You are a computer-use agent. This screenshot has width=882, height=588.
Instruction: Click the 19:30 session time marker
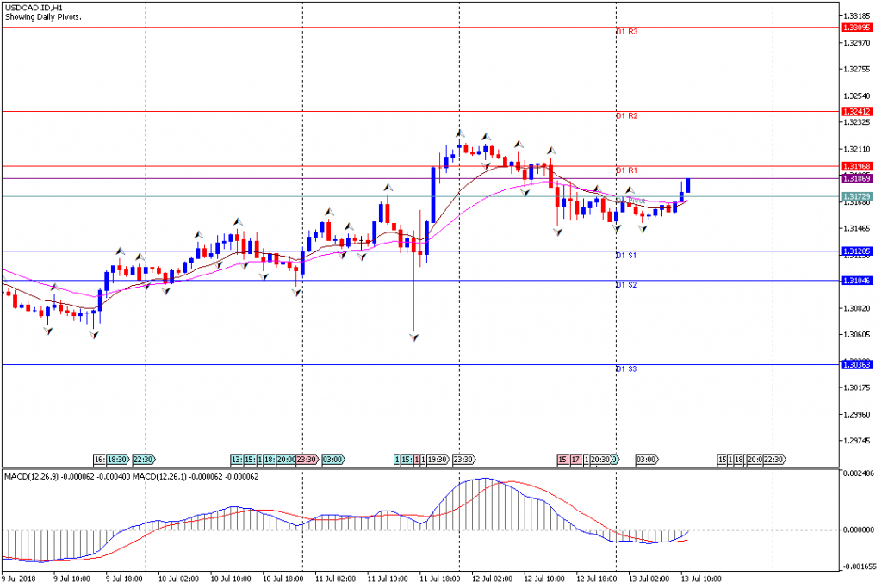(x=438, y=460)
